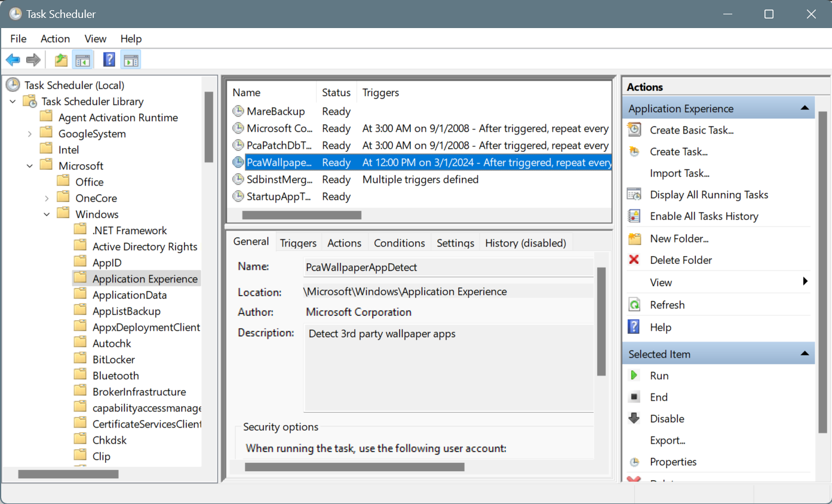Screen dimensions: 832x504
Task: Select the Agent Activation Runtime folder
Action: 118,118
